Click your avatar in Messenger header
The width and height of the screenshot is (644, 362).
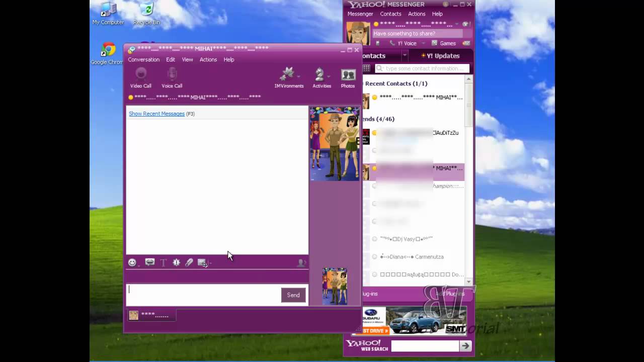tap(358, 33)
